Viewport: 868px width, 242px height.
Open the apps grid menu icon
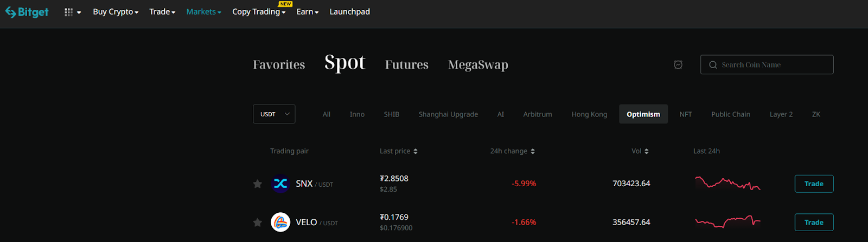(x=69, y=12)
